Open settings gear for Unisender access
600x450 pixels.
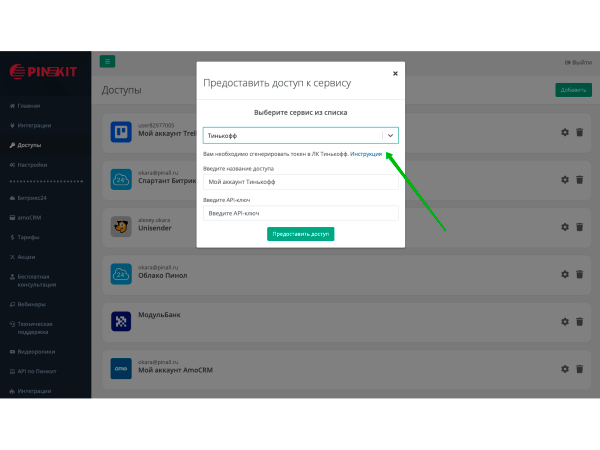pyautogui.click(x=565, y=227)
